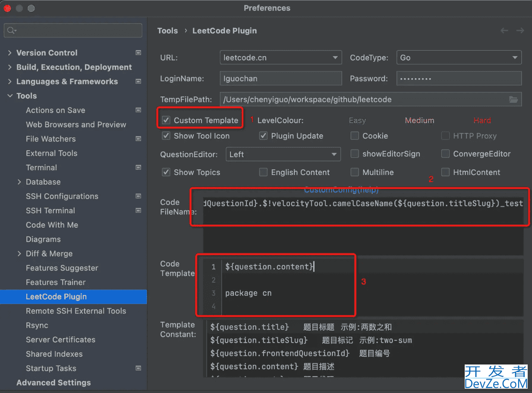Click the Medium level colour swatch
532x393 pixels.
pos(419,120)
